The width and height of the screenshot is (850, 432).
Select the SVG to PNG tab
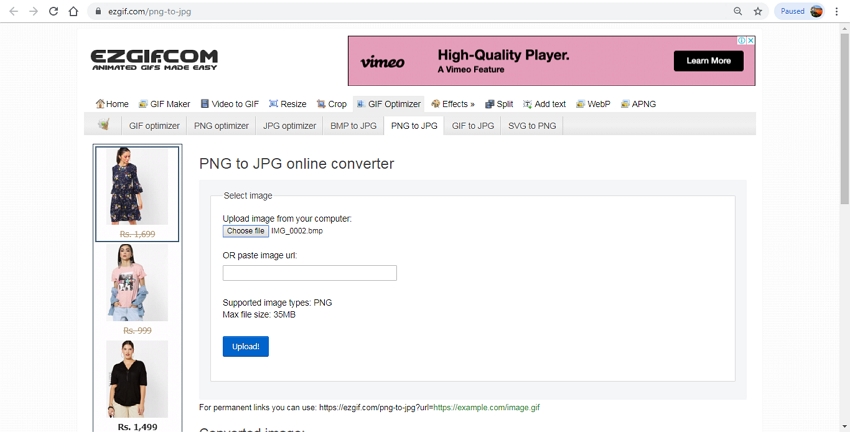[x=532, y=126]
